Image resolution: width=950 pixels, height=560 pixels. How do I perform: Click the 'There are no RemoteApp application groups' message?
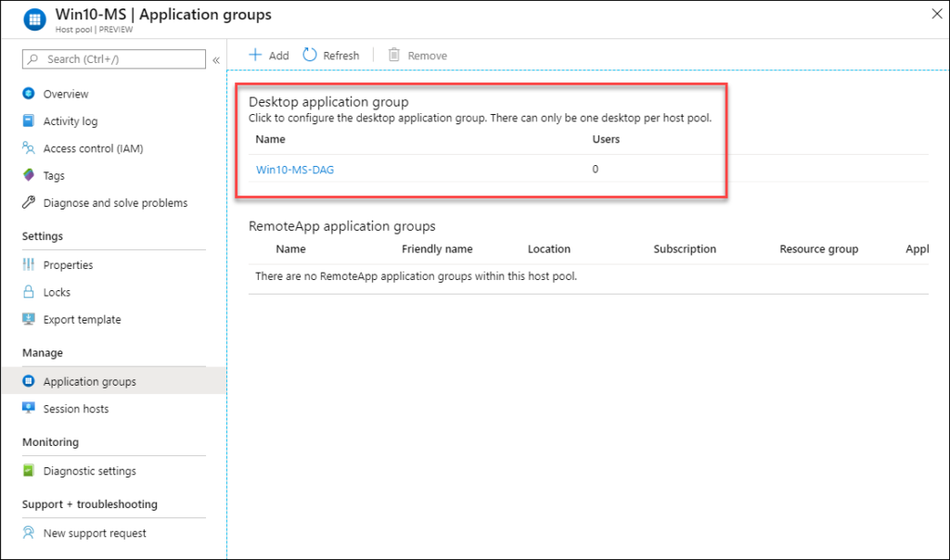point(417,276)
